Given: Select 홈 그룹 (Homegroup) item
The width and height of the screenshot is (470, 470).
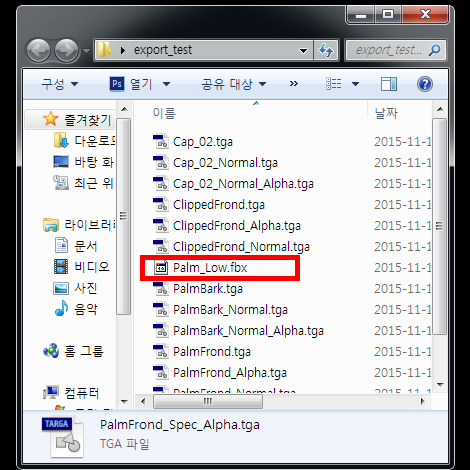Looking at the screenshot, I should (x=84, y=351).
